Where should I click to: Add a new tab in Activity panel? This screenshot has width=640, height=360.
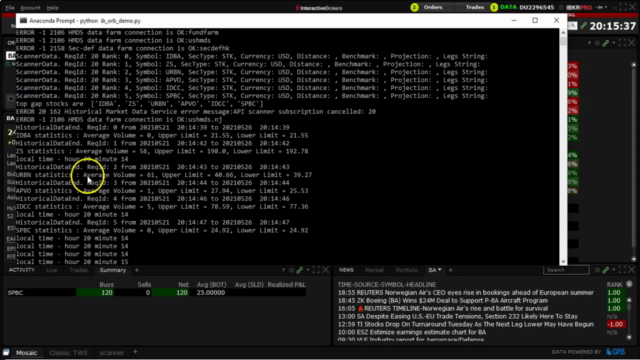[x=137, y=270]
